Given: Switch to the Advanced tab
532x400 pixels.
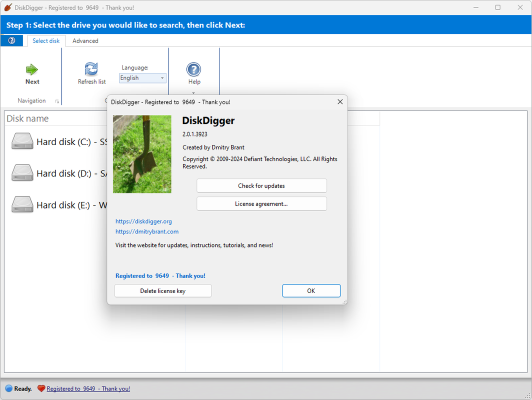Looking at the screenshot, I should coord(85,40).
